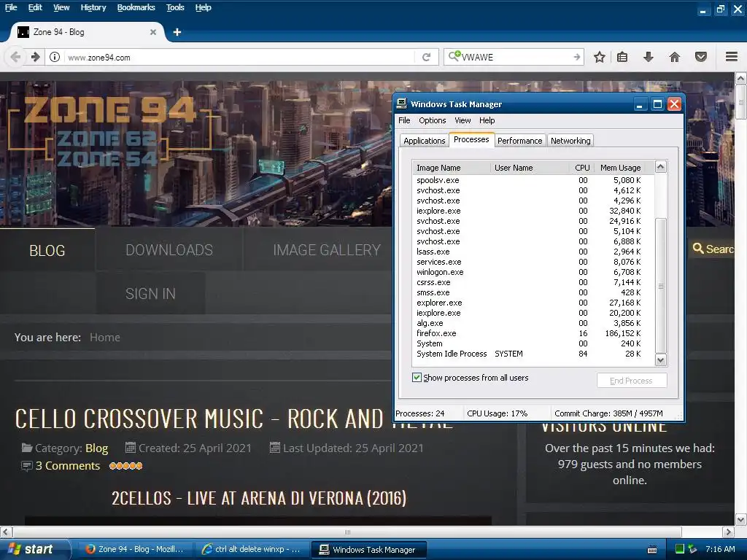Select the firefox.exe process row
Screen dimensions: 747x560
[x=533, y=333]
